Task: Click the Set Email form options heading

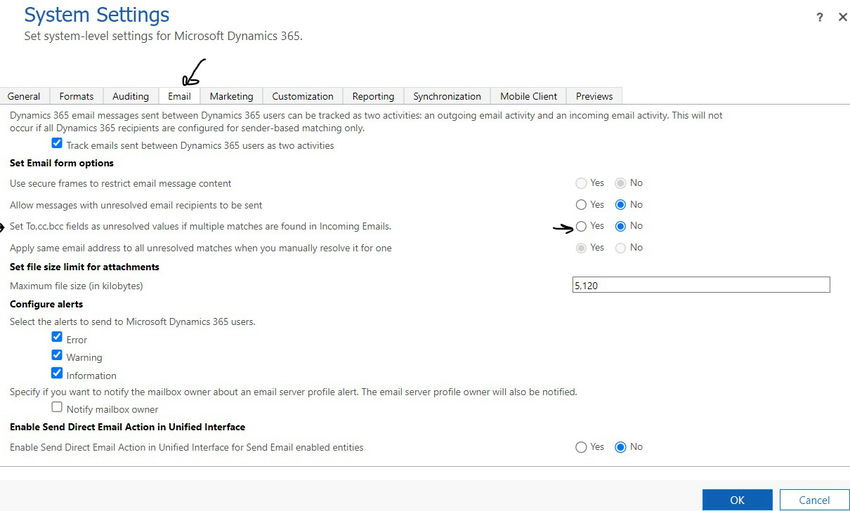Action: point(62,163)
